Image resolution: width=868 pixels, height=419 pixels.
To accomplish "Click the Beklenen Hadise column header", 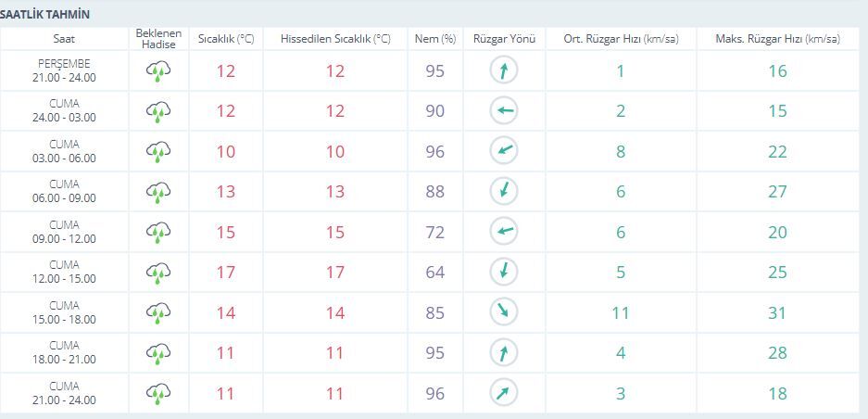I will pos(158,39).
